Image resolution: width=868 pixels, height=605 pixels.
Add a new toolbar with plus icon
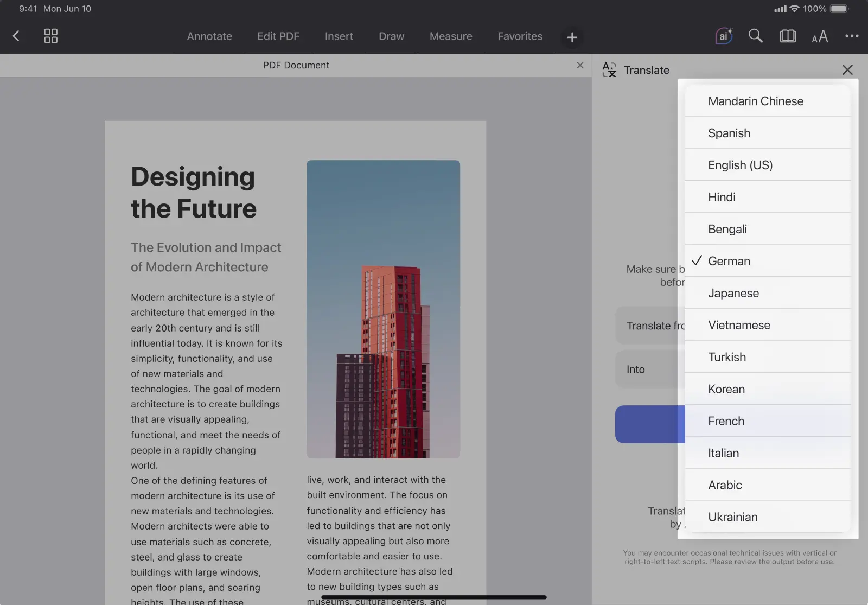pyautogui.click(x=572, y=37)
